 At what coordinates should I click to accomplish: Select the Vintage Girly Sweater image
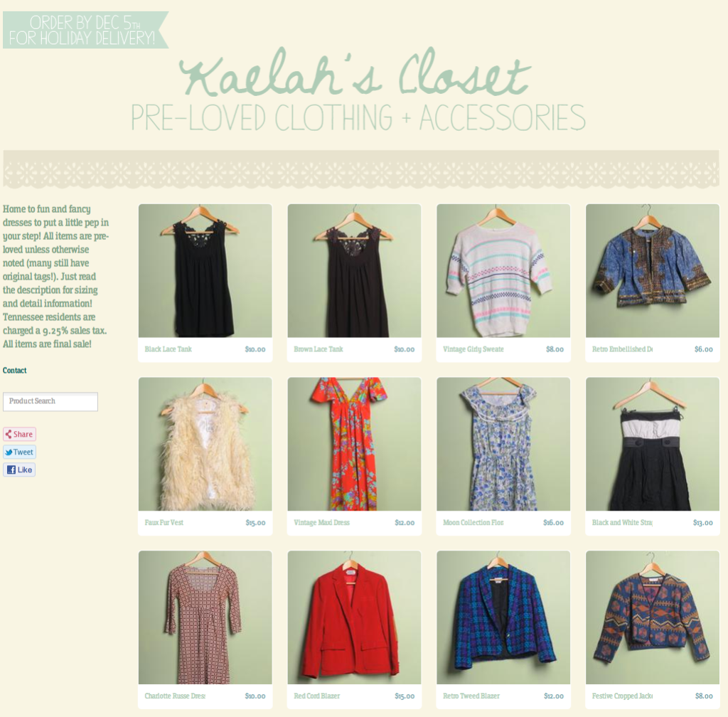[x=503, y=271]
